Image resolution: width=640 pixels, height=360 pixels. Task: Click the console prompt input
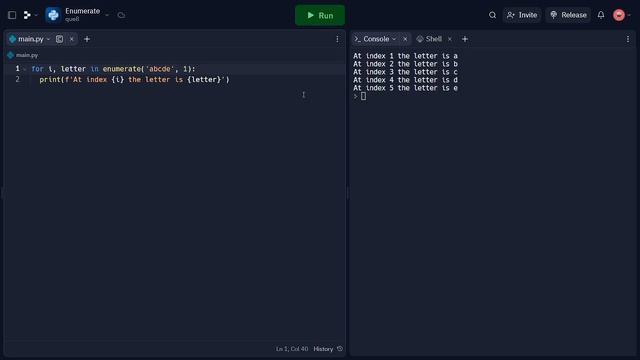coord(363,96)
